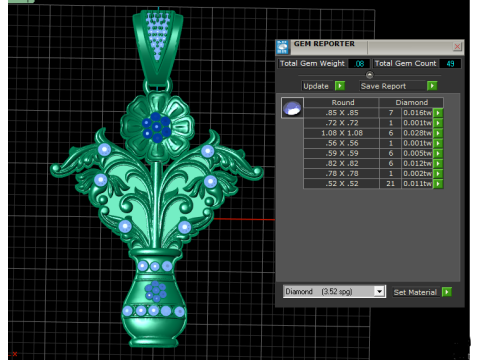Click the 0.016tw weight cell
Viewport: 480px width, 360px height.
417,113
